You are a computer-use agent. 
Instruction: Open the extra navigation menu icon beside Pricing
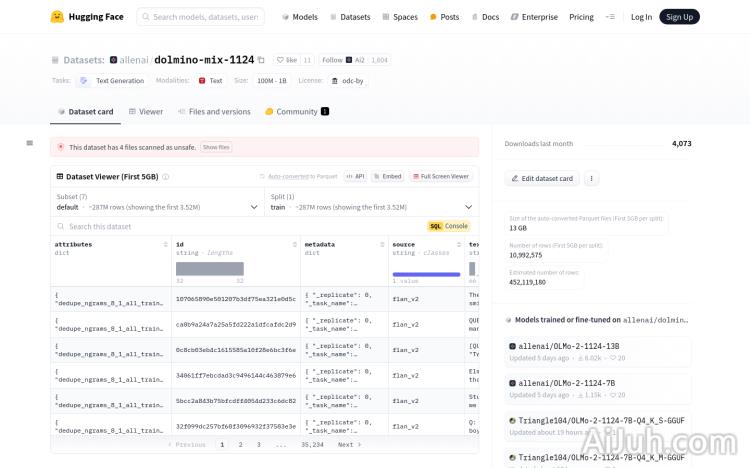tap(611, 17)
